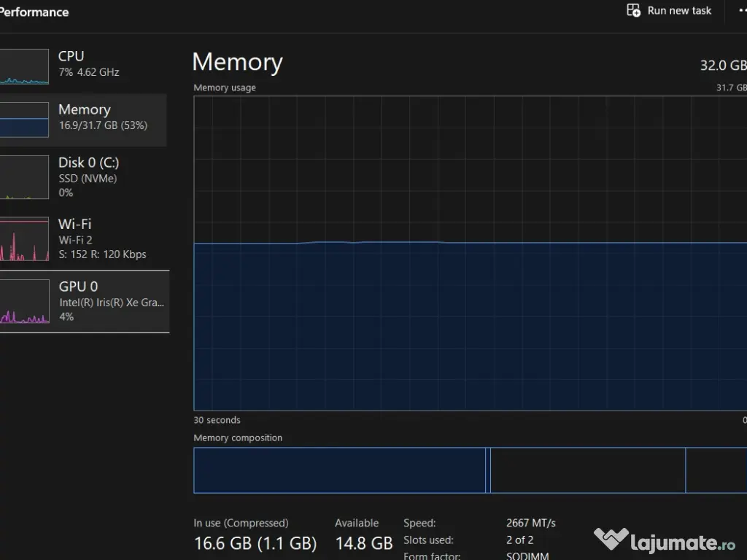Image resolution: width=747 pixels, height=560 pixels.
Task: Click the Available 14.8 GB value
Action: click(x=363, y=543)
